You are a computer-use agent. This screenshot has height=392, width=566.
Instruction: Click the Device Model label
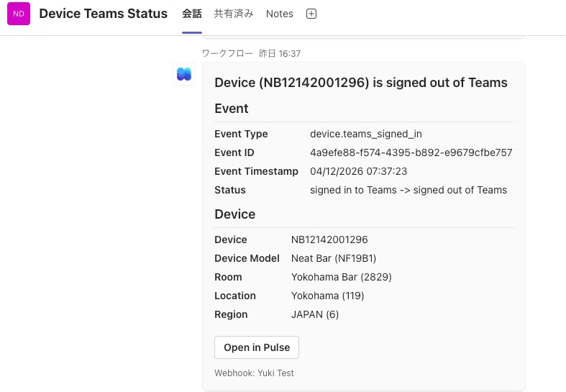[247, 258]
